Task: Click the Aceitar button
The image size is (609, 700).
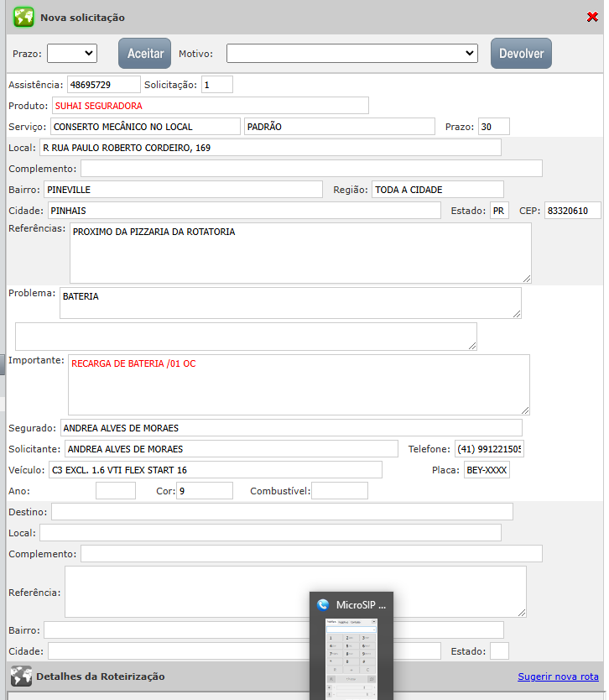Action: click(144, 53)
